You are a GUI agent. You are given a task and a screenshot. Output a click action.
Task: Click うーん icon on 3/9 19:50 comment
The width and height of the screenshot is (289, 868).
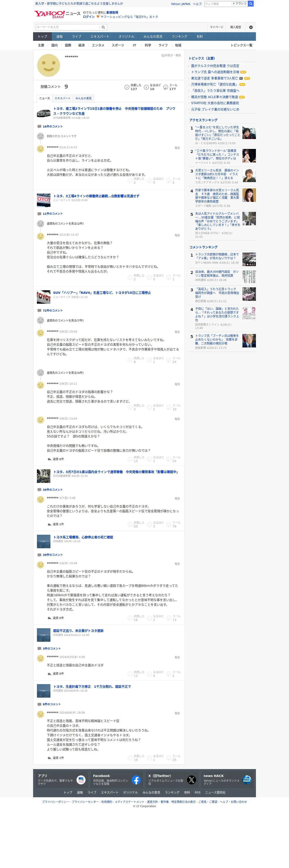[x=169, y=360]
